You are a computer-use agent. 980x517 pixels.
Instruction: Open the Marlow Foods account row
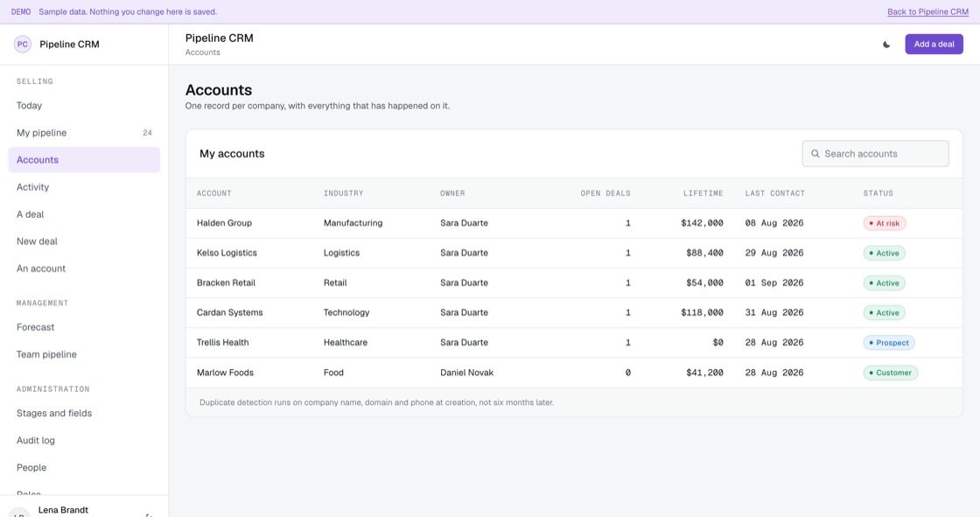574,373
